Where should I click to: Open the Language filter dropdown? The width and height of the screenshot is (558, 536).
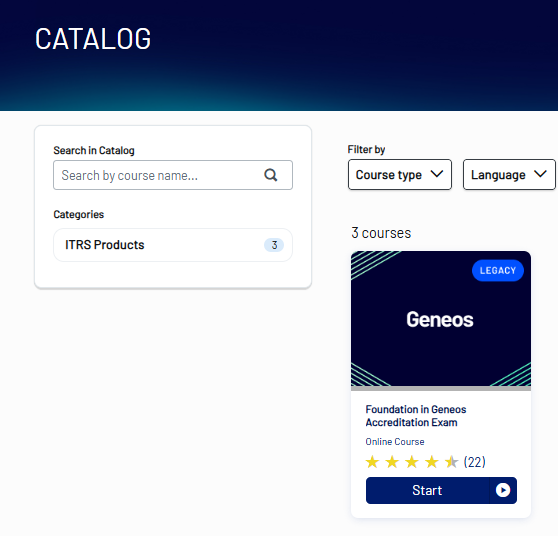pyautogui.click(x=509, y=174)
